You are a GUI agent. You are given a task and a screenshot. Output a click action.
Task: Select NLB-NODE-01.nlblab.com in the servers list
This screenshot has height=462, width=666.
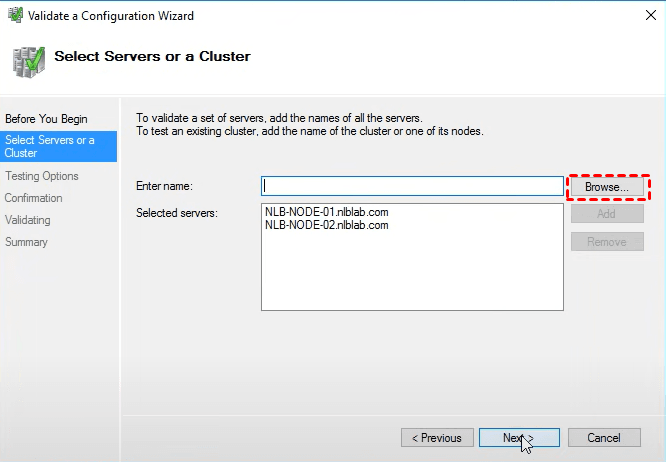[326, 212]
